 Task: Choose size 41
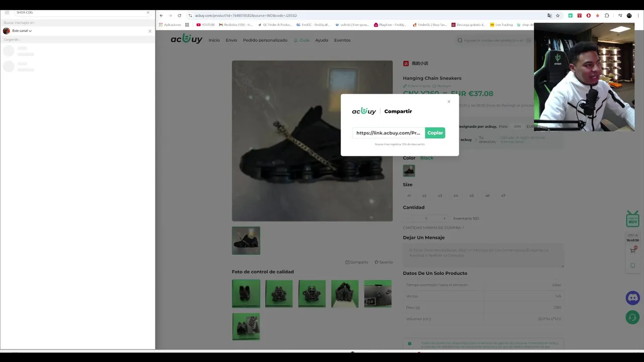coord(409,196)
